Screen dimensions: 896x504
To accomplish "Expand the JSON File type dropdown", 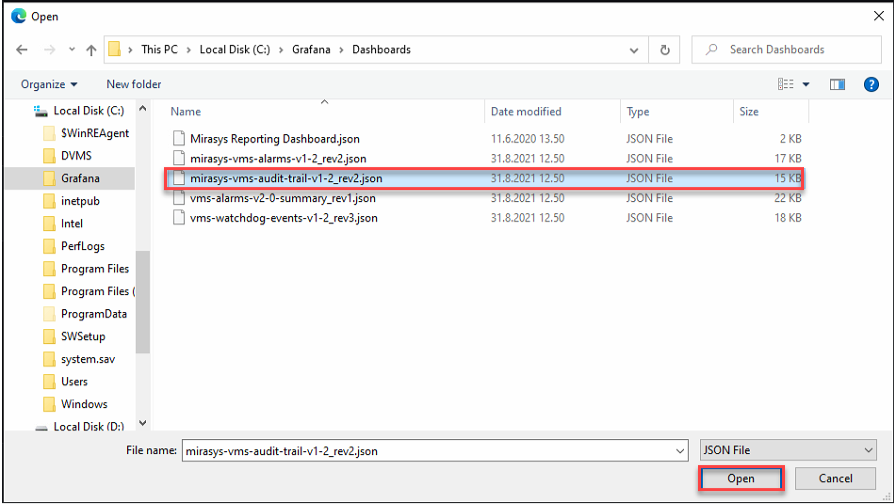I will click(788, 451).
